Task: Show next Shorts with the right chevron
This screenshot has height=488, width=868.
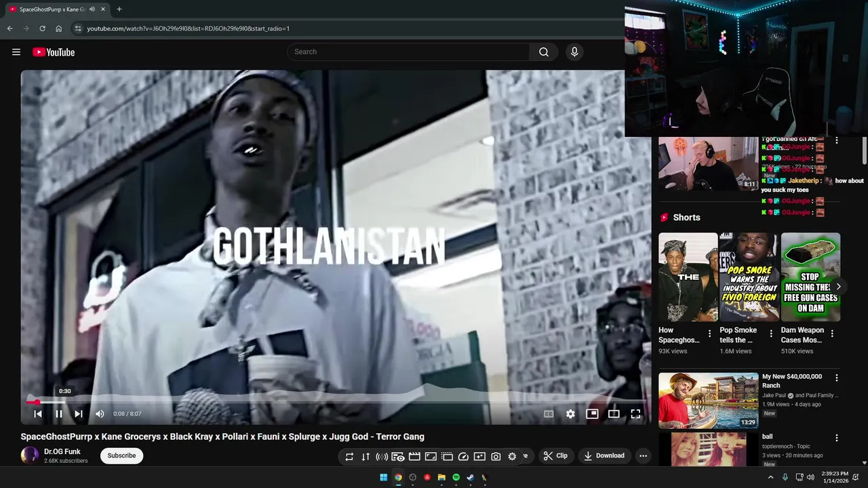Action: (838, 287)
